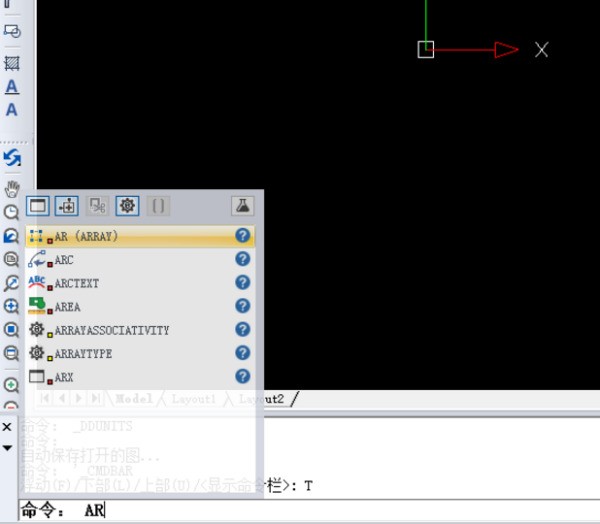Screen dimensions: 600x524
Task: Toggle the disabled scissors filter button in popup
Action: (x=97, y=206)
